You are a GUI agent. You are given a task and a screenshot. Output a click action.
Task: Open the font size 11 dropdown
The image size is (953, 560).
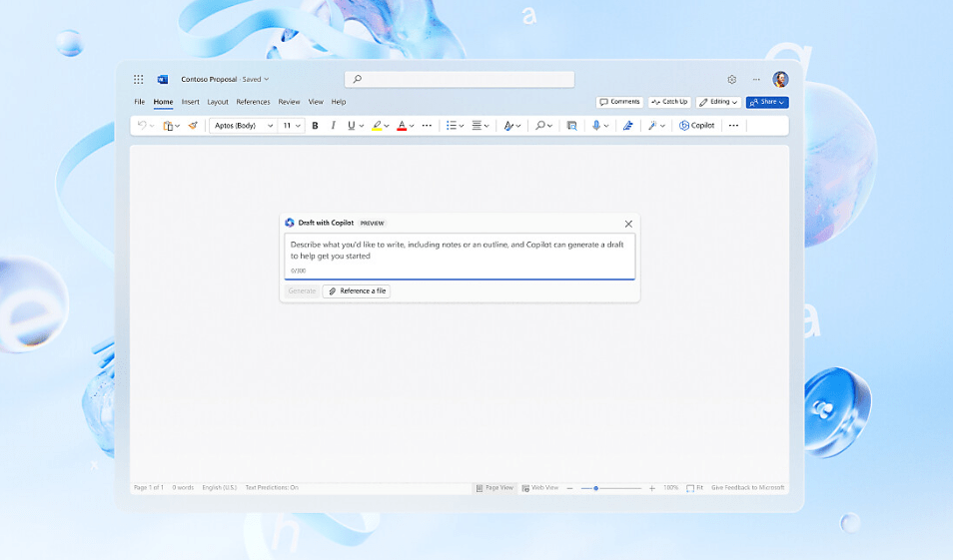click(x=292, y=126)
